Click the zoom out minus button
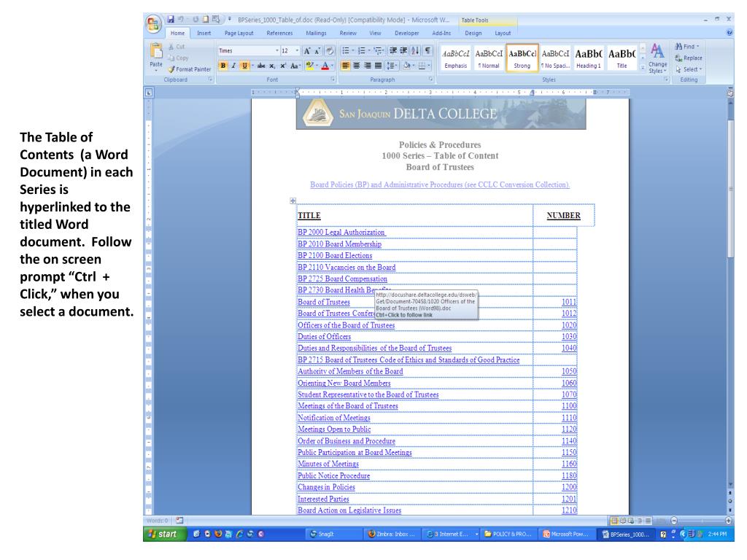 pos(673,521)
